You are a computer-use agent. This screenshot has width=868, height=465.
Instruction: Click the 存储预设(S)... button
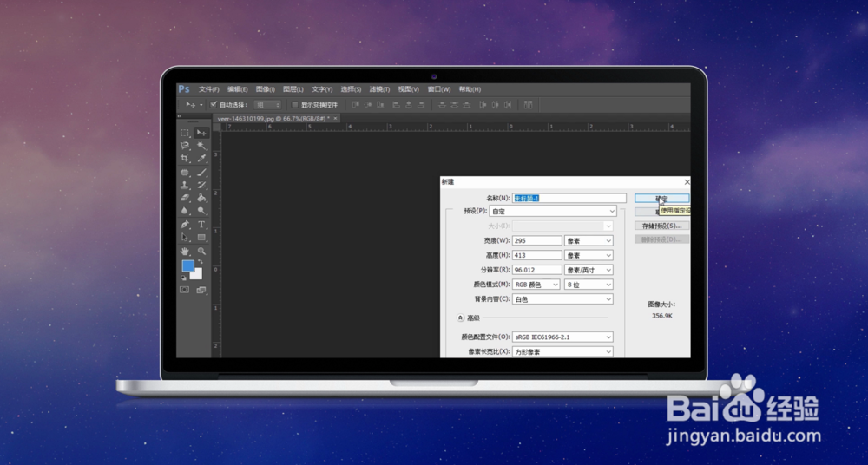coord(662,226)
